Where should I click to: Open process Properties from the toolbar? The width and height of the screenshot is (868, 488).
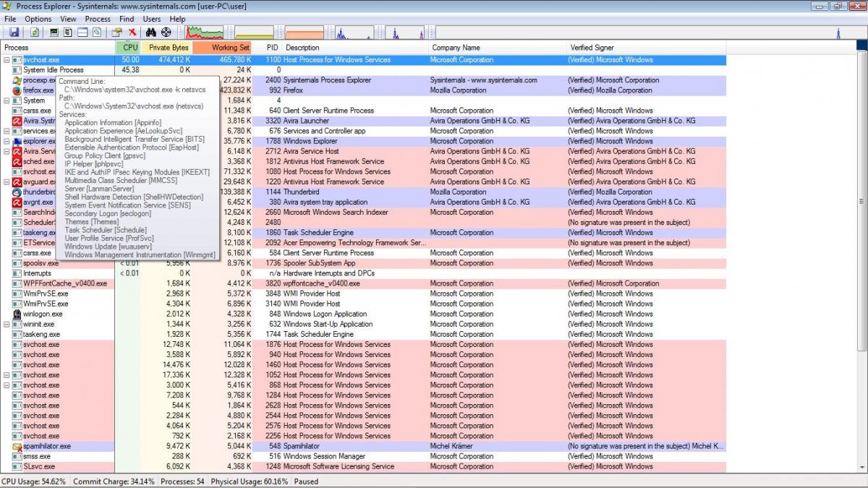[116, 33]
